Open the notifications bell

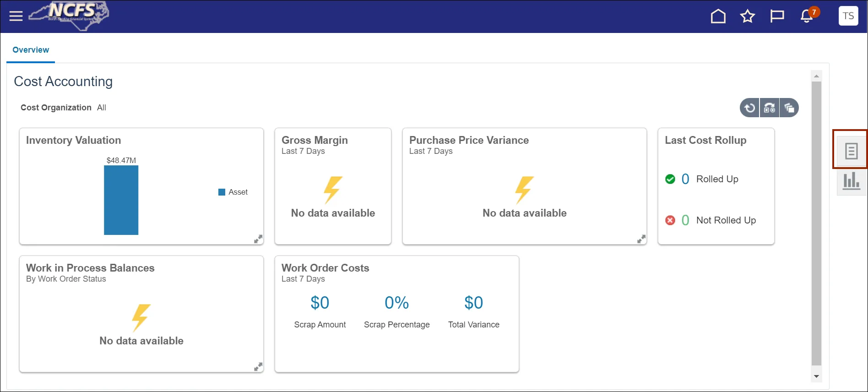point(807,16)
